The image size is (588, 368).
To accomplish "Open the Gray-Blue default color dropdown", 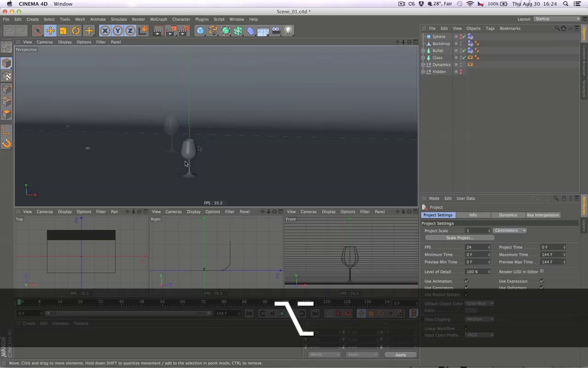I will tap(479, 304).
